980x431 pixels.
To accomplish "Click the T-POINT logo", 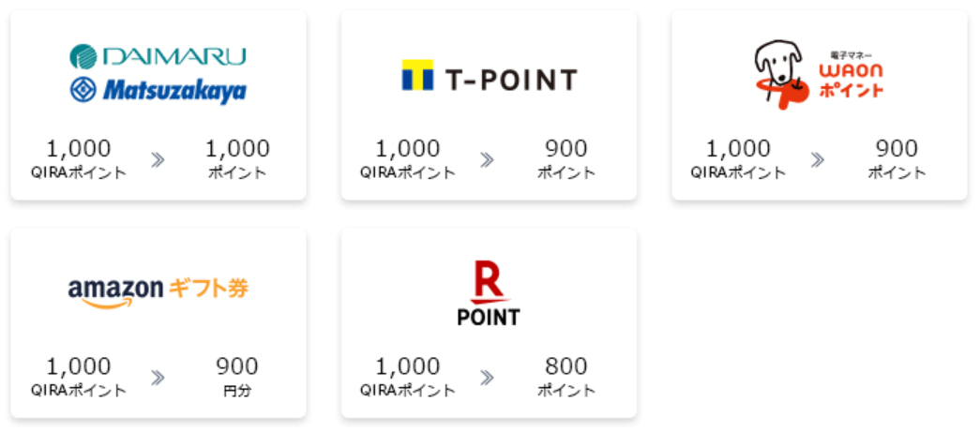I will pyautogui.click(x=489, y=79).
